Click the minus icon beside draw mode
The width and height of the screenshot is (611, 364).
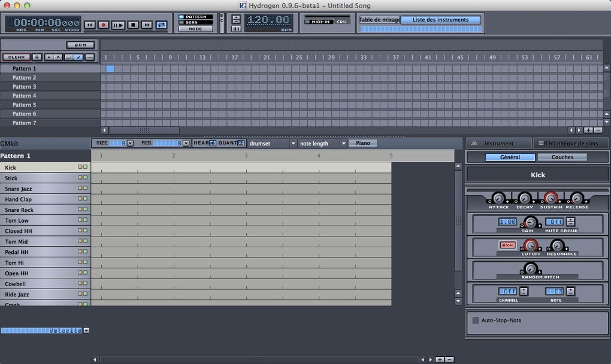[x=90, y=57]
